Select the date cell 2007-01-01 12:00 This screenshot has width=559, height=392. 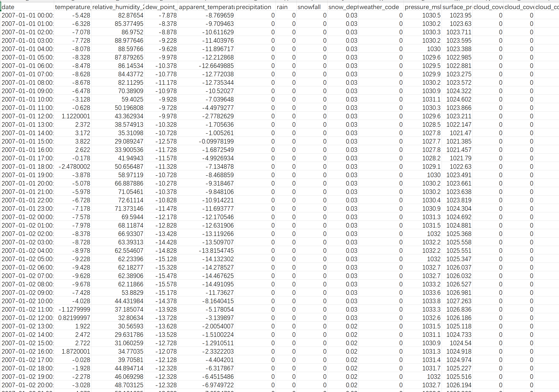27,116
